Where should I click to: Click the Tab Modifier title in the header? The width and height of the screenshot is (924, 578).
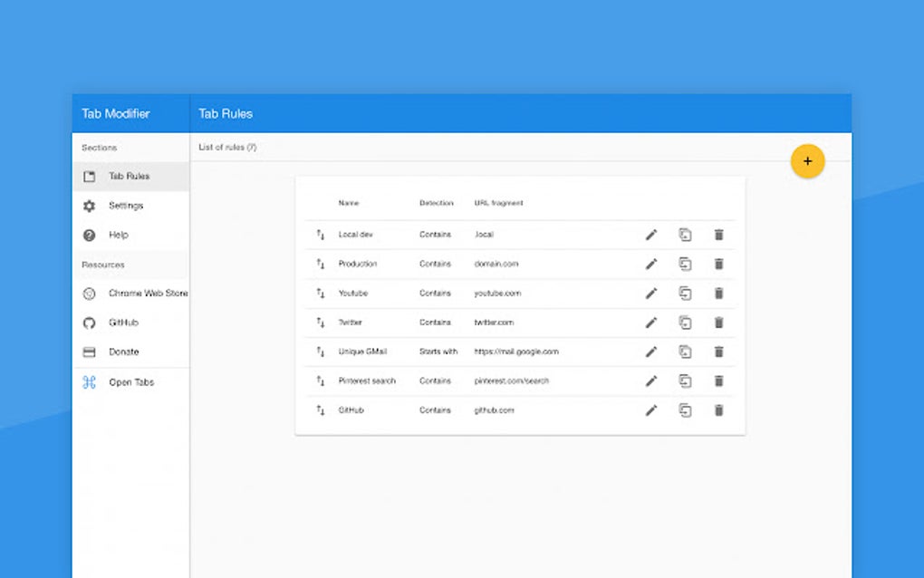coord(114,113)
